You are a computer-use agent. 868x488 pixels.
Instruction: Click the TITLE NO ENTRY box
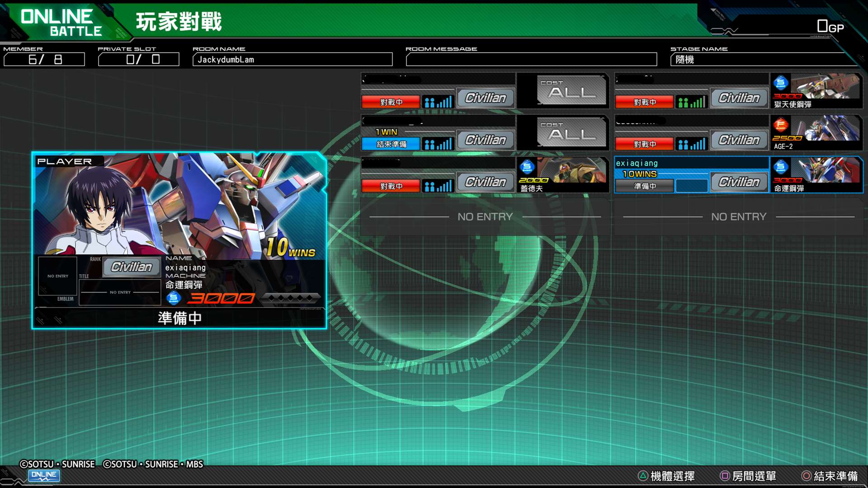click(x=120, y=292)
